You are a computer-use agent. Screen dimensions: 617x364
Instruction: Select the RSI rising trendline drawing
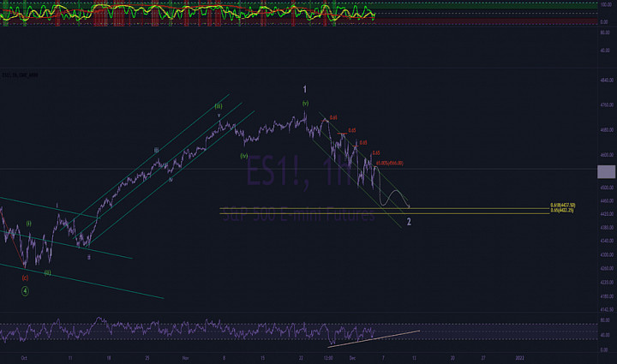374,339
